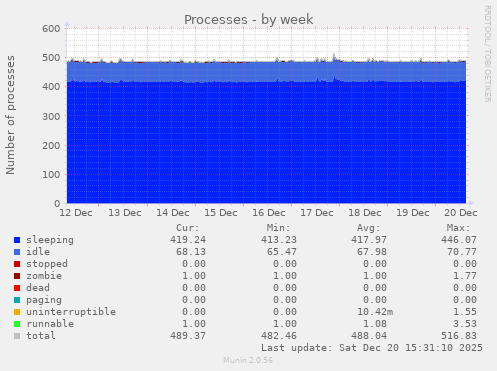Click the sleeping average value 417.97
The height and width of the screenshot is (371, 497).
[369, 240]
